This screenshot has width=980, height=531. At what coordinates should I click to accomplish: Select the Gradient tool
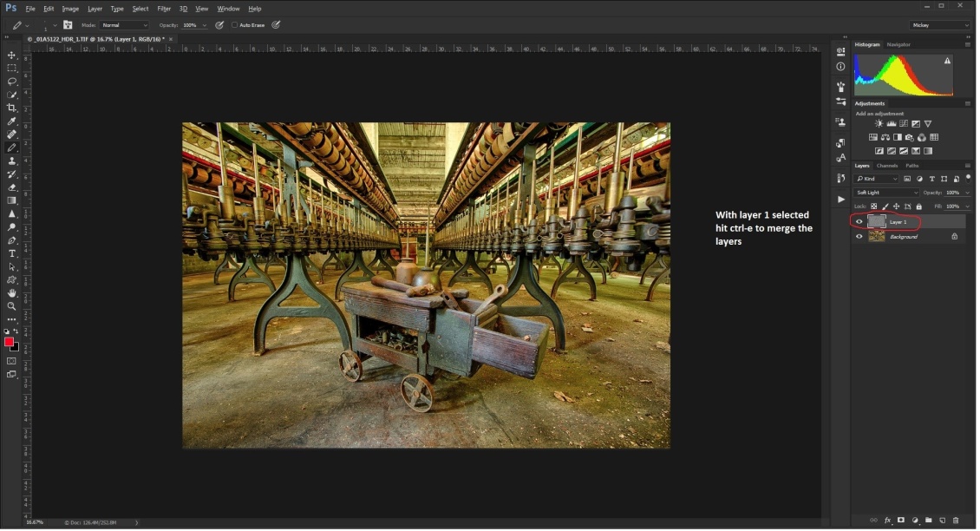[11, 200]
